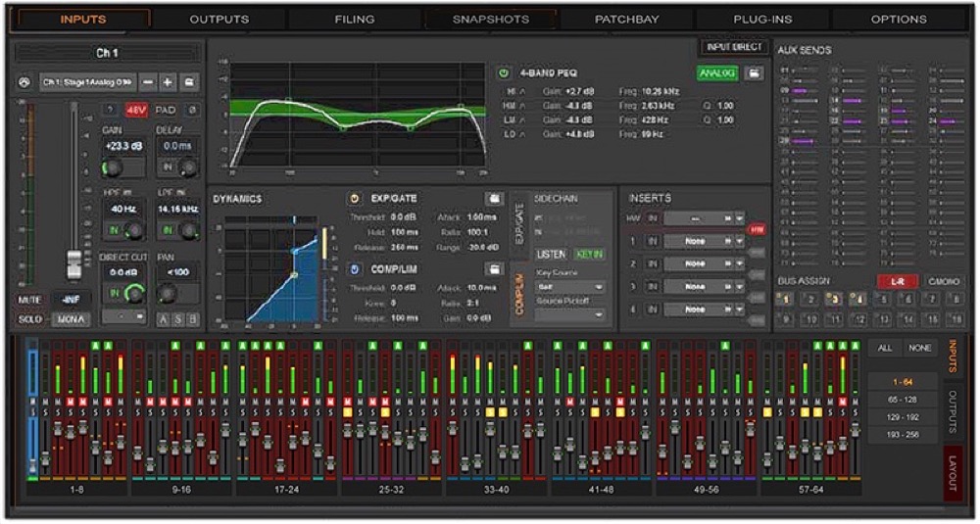Switch to the PLUG-INS tab
This screenshot has width=980, height=524.
tap(762, 19)
